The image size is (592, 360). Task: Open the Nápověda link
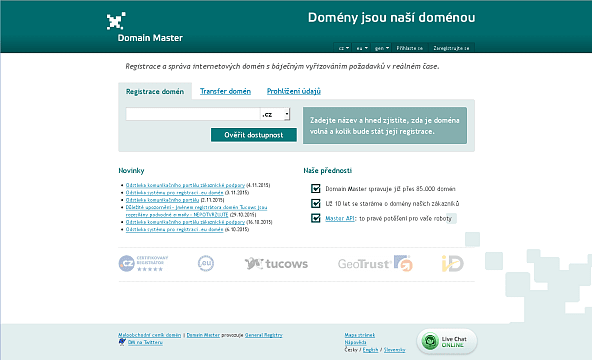[355, 342]
